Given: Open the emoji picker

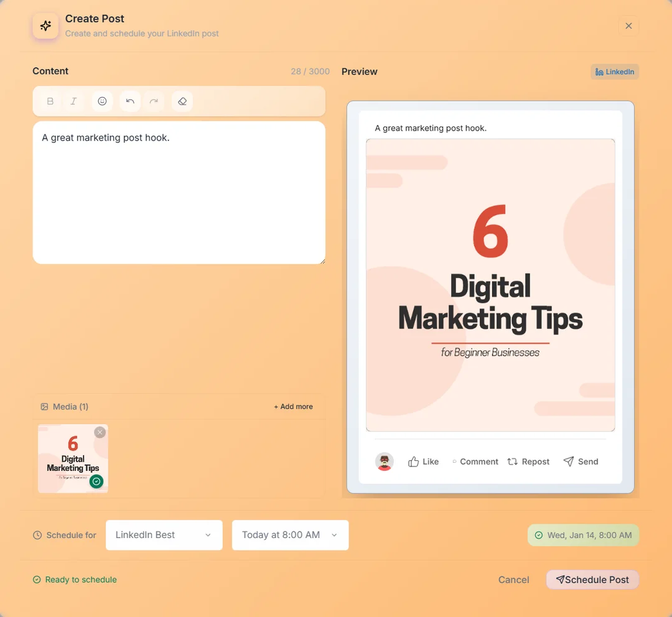Looking at the screenshot, I should tap(102, 101).
